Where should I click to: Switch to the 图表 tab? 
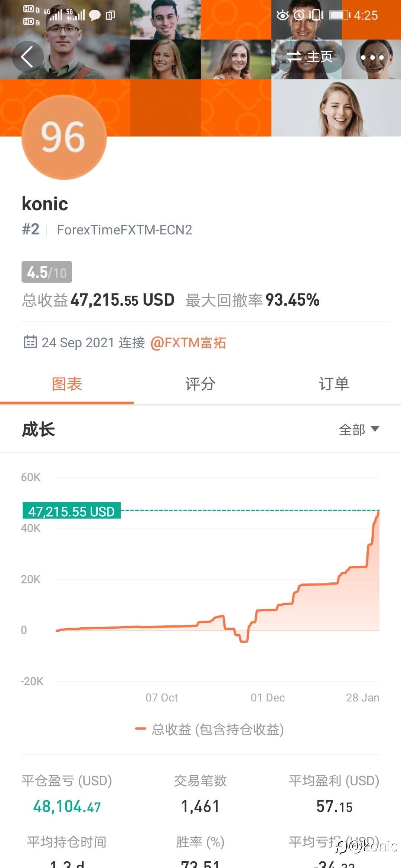pyautogui.click(x=67, y=384)
